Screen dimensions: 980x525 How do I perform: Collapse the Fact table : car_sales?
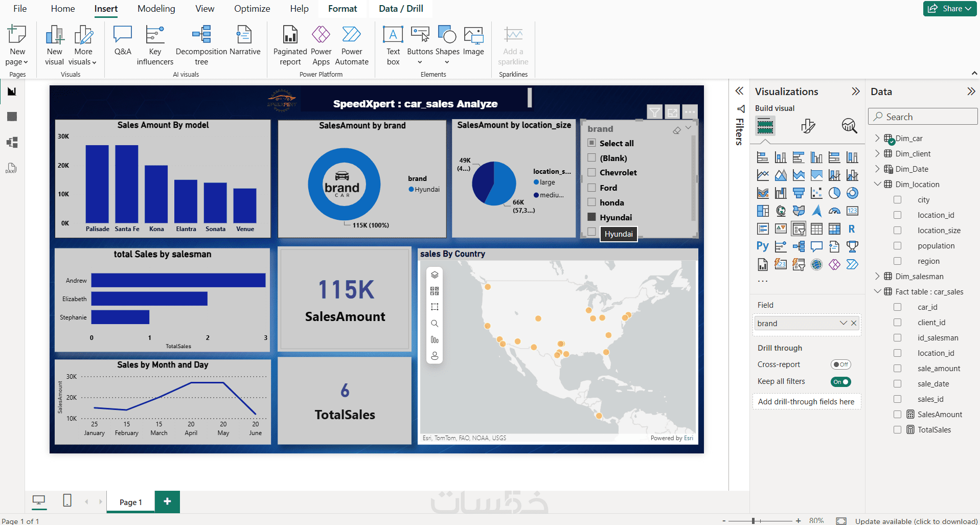877,291
